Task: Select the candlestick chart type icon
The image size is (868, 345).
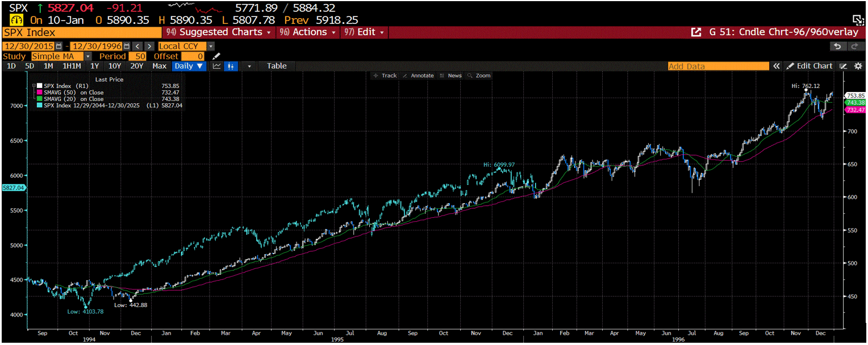Action: pyautogui.click(x=231, y=66)
